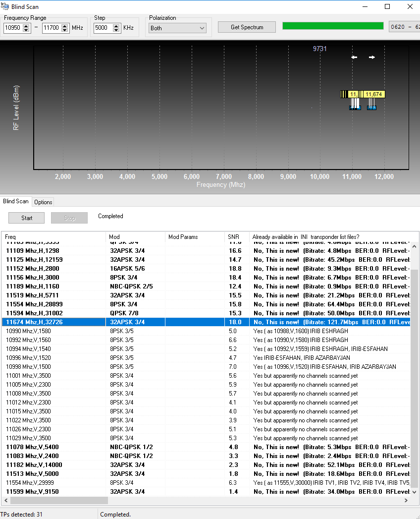Click the horizontal scrollbar right arrow
Screen dimensions: 420x519
tap(407, 501)
